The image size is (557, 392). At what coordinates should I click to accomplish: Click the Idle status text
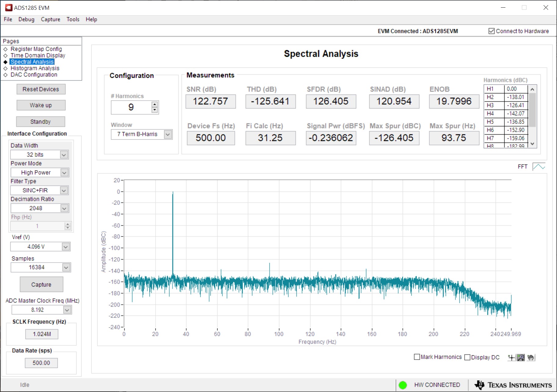(x=25, y=385)
